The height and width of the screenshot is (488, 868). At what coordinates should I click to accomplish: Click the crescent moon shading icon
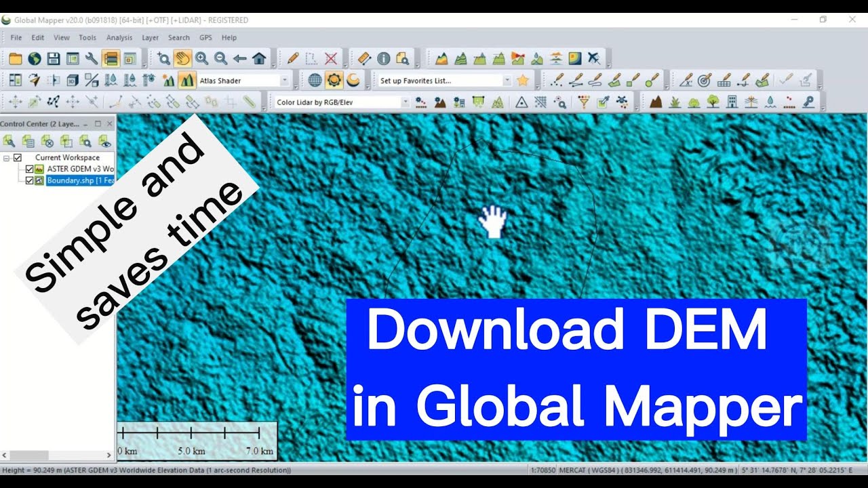[353, 80]
